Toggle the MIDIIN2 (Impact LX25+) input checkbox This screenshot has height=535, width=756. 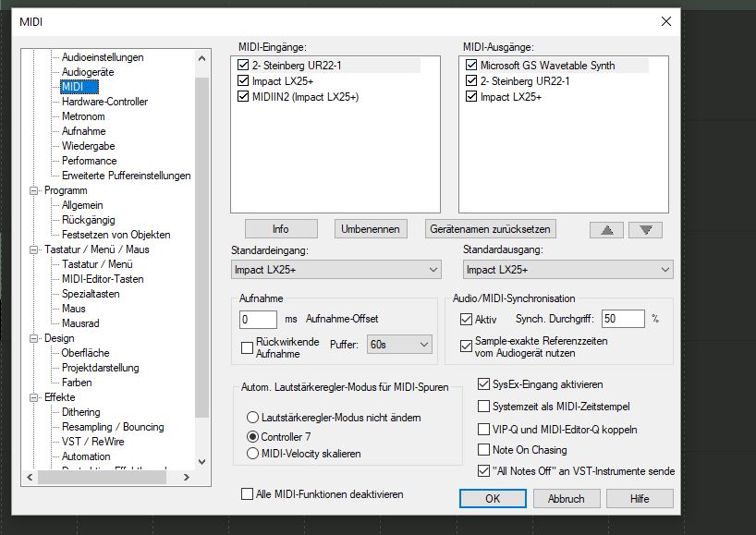point(243,97)
